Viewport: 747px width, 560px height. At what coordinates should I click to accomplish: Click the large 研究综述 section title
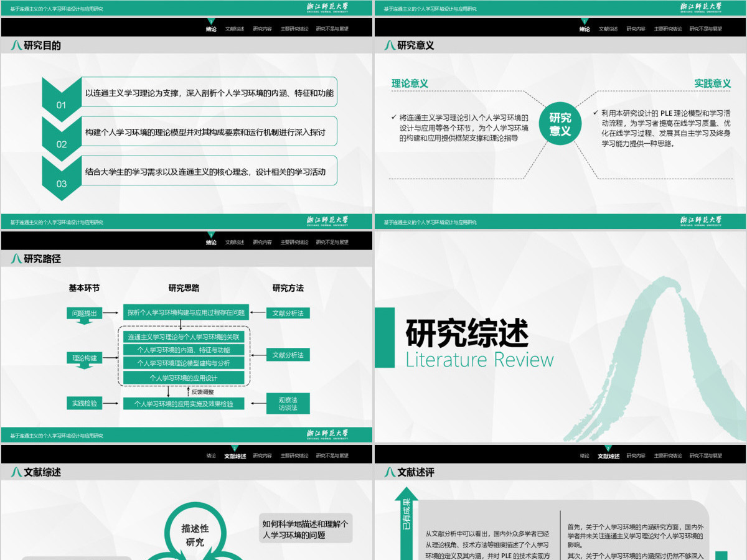coord(467,333)
